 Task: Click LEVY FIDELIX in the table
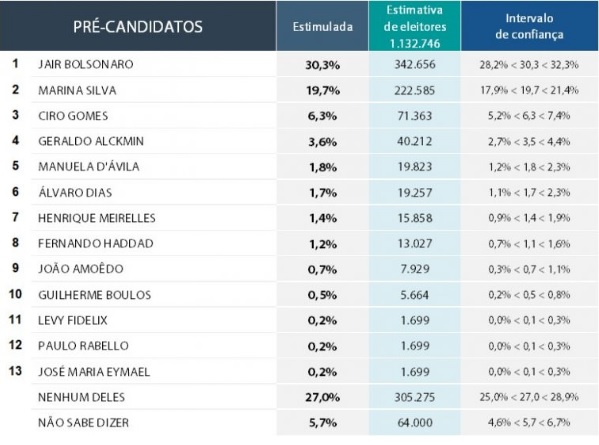click(x=73, y=320)
